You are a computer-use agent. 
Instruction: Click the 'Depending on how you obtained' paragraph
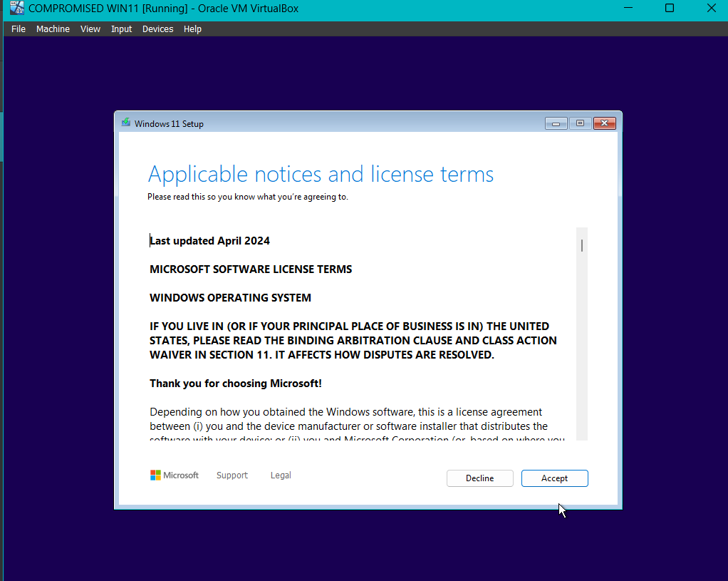coord(357,425)
